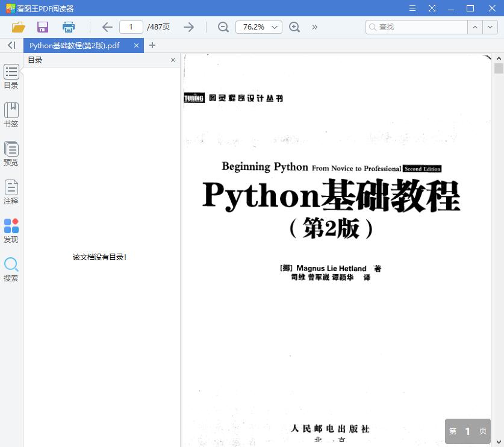The width and height of the screenshot is (504, 447).
Task: Click the scrollbar down arrow
Action: coord(499,442)
